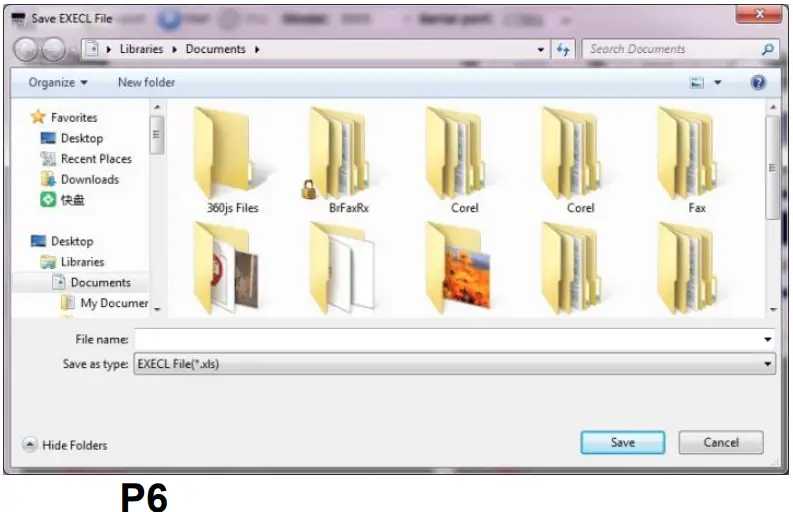Image resolution: width=793 pixels, height=512 pixels.
Task: Open the Organize dropdown menu
Action: pos(58,82)
